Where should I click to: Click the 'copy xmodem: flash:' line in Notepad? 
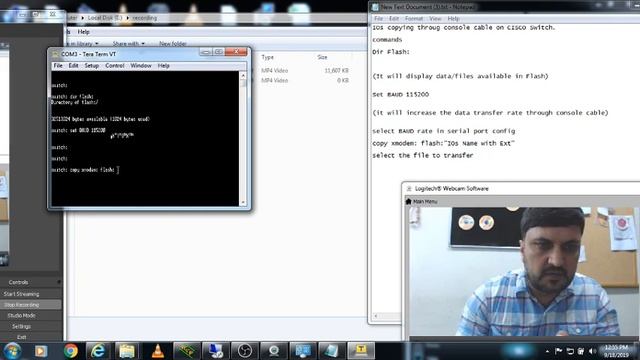tap(443, 143)
